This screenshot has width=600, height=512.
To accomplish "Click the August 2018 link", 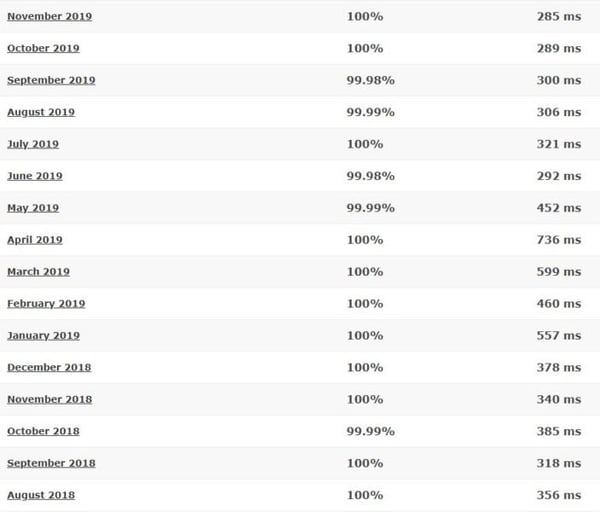I will click(x=41, y=495).
